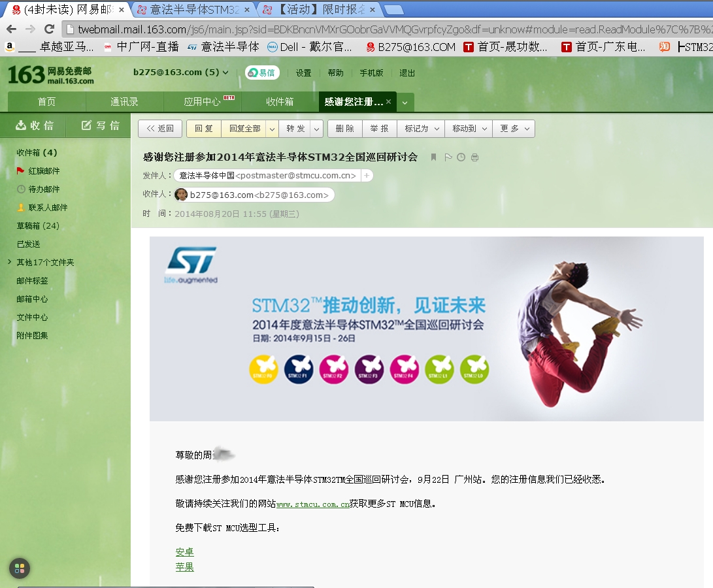Open the 帮助 help link
Viewport: 713px width, 588px height.
(335, 73)
